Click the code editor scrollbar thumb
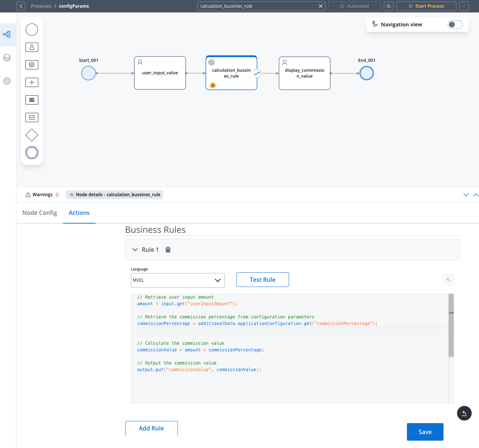The height and width of the screenshot is (448, 479). tap(451, 325)
